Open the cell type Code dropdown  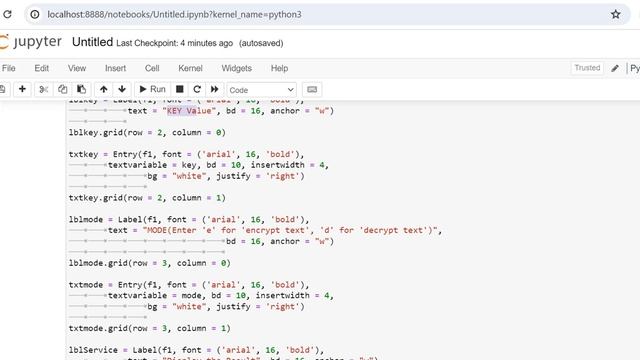(x=262, y=90)
